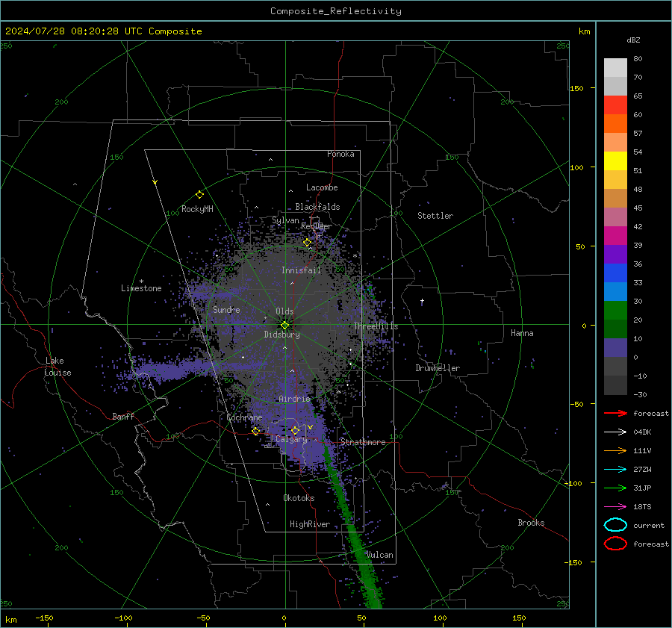
Task: Click the RockyMH label
Action: (197, 209)
